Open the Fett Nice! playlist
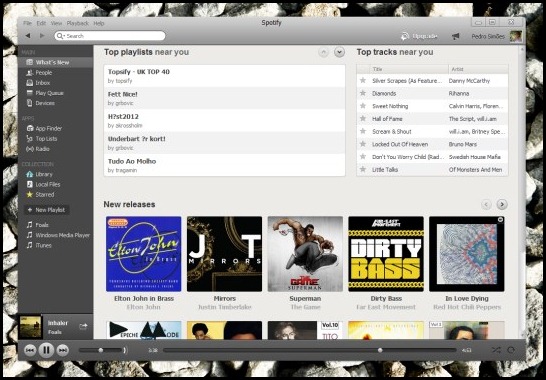This screenshot has height=380, width=546. point(225,98)
